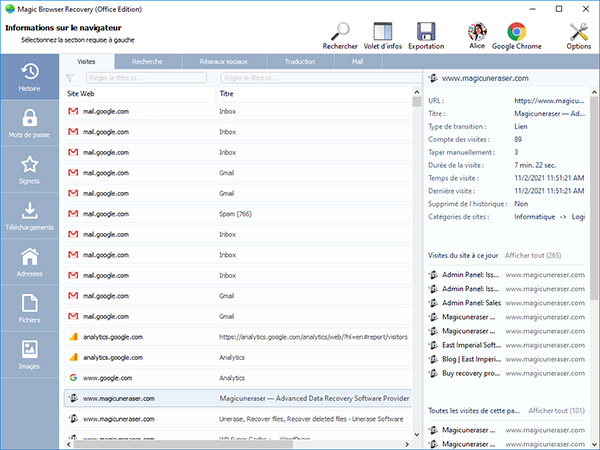Select analytics.google.com row titled Analytics
The height and width of the screenshot is (450, 600).
(238, 357)
